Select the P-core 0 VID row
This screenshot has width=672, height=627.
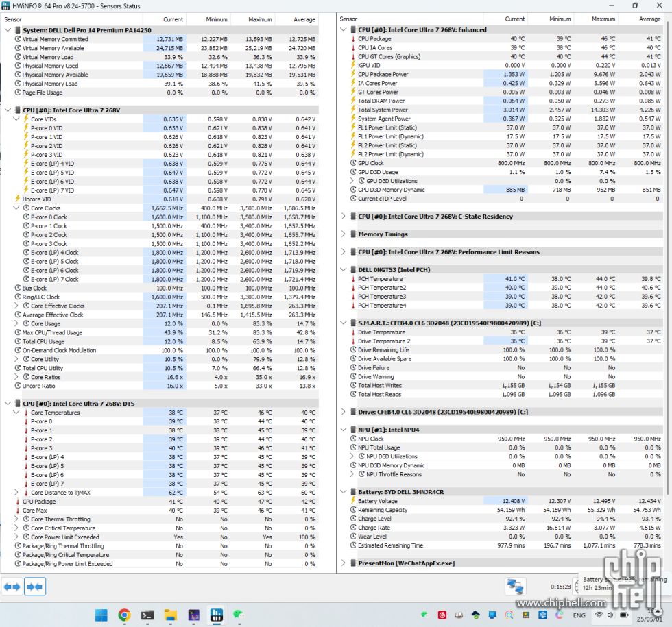pos(160,128)
